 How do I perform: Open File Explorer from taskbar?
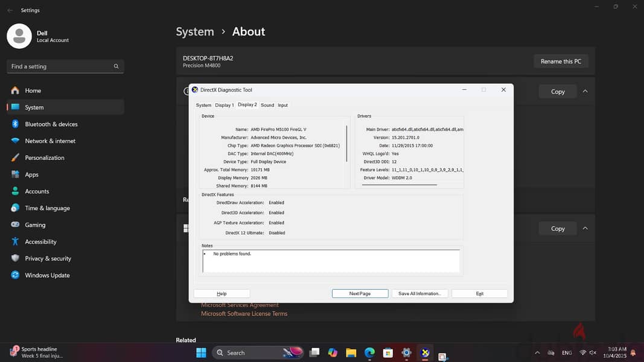(x=351, y=352)
